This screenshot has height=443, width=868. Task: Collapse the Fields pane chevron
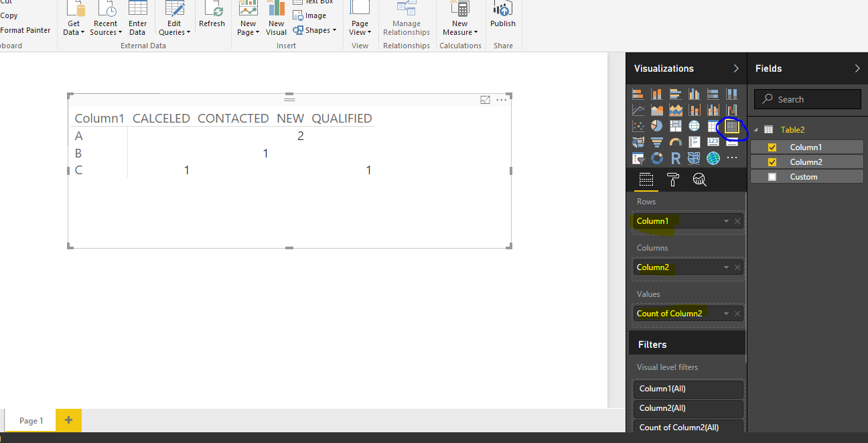tap(857, 68)
